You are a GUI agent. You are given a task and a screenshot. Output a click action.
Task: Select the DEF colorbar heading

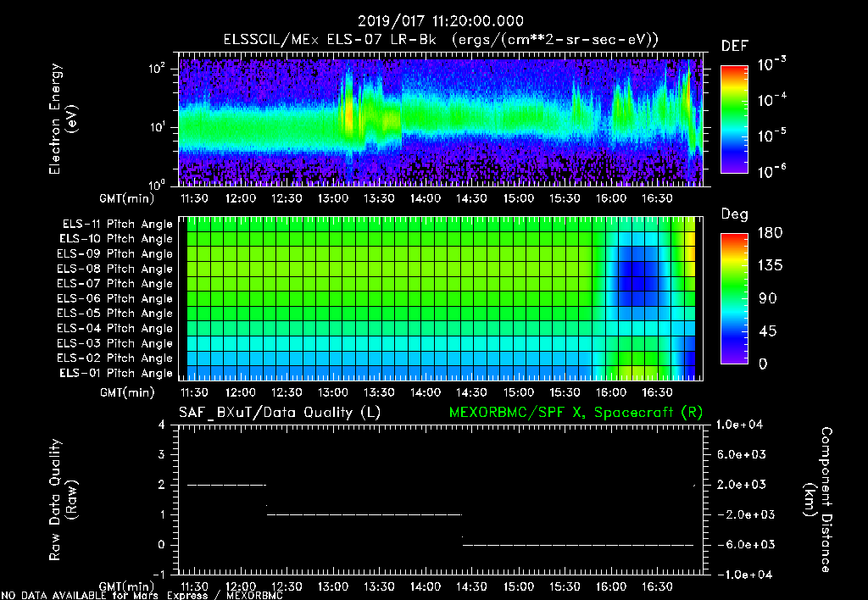click(x=735, y=46)
